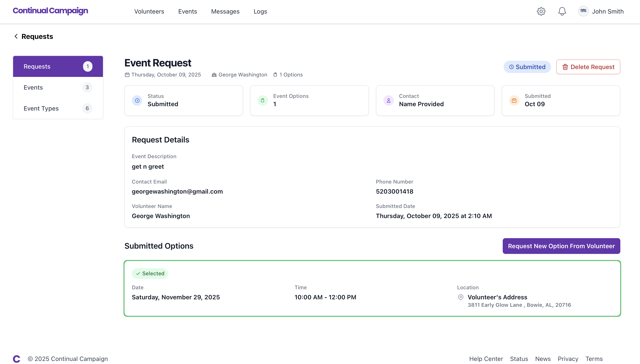640x364 pixels.
Task: Click John Smith's avatar image
Action: click(583, 11)
